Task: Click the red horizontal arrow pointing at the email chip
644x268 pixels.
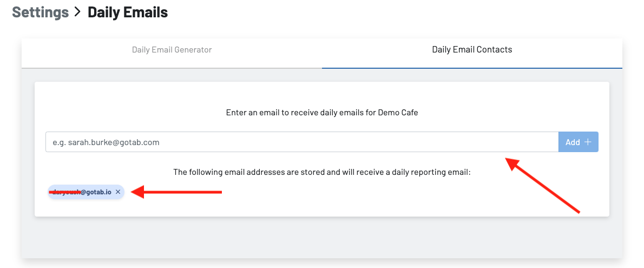Action: tap(179, 192)
